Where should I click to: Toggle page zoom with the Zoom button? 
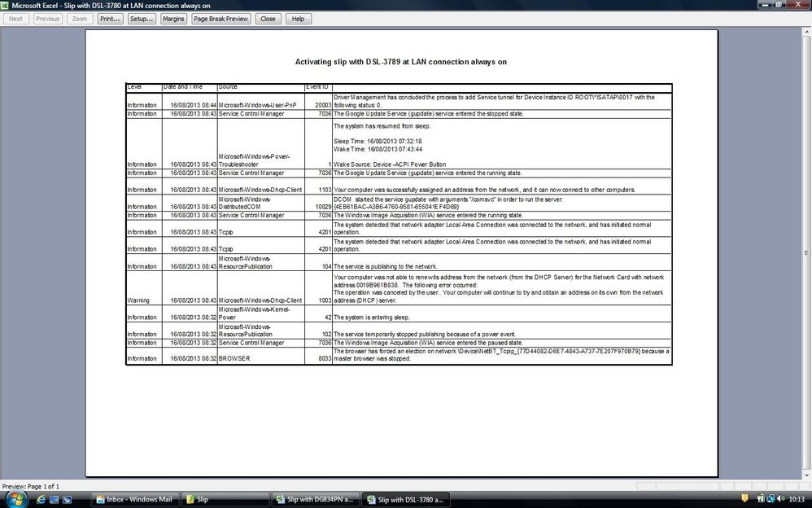[78, 18]
